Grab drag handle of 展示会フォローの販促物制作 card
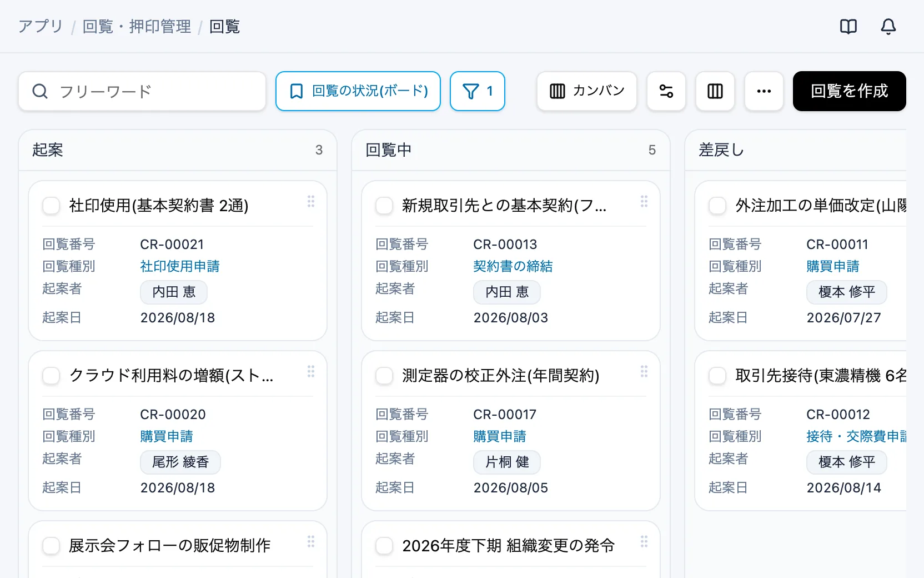The width and height of the screenshot is (924, 578). point(311,541)
